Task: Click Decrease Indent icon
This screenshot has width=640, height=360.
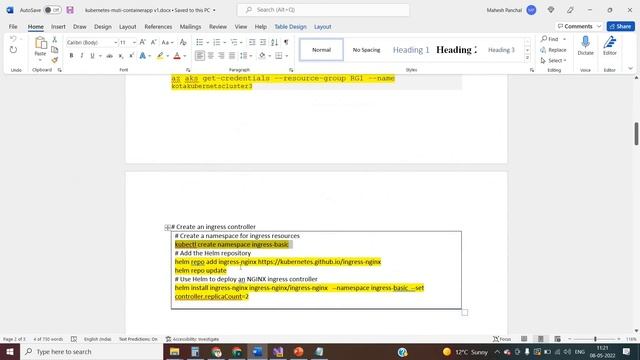Action: (x=252, y=42)
